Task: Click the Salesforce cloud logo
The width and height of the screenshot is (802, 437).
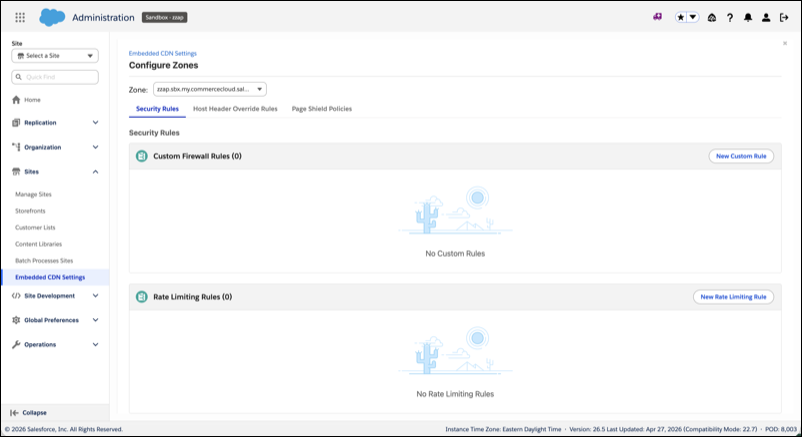Action: click(52, 17)
